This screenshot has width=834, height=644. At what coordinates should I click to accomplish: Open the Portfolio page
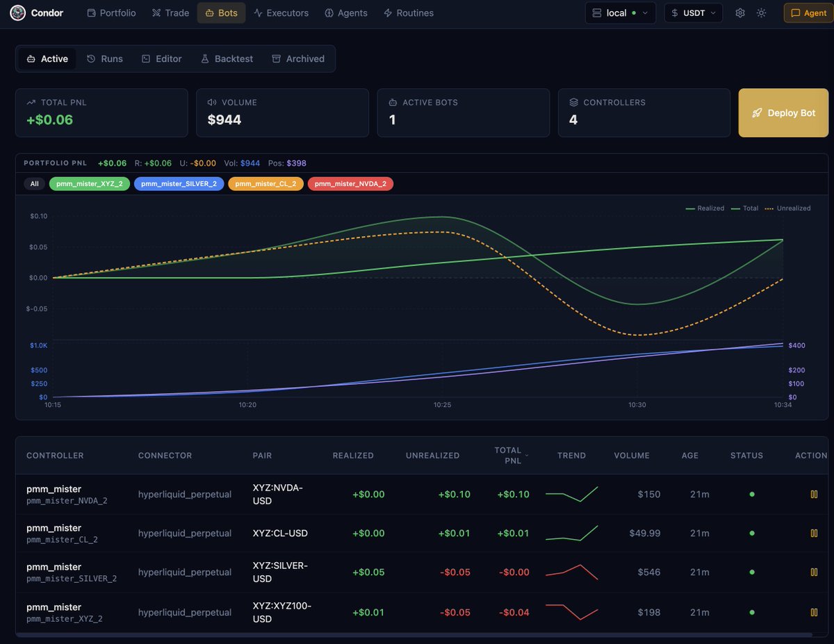[111, 13]
